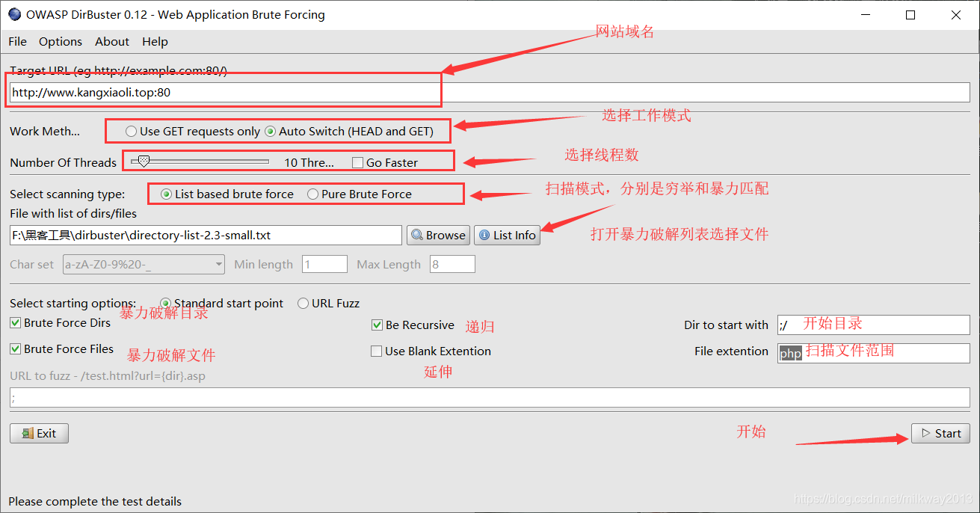
Task: Click the List Info button
Action: 507,235
